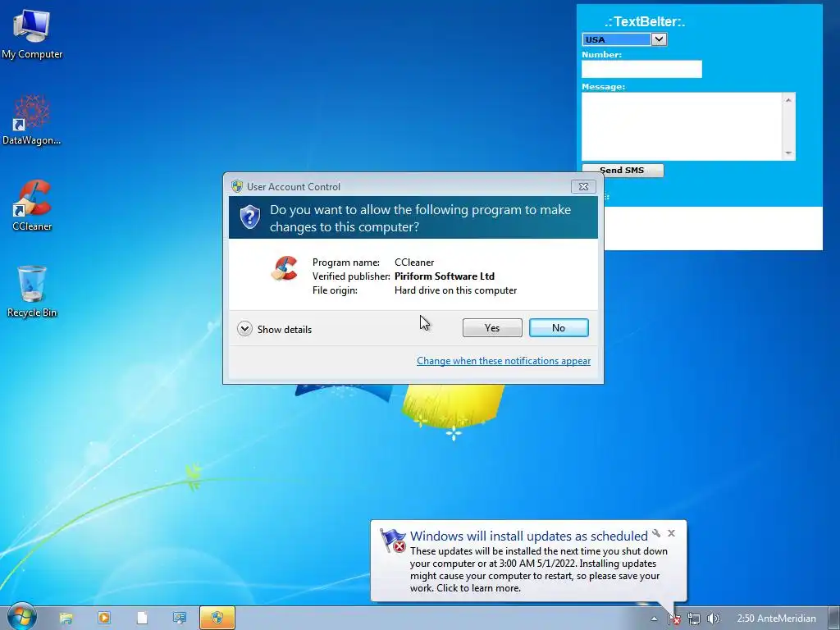Open the Recycle Bin icon

click(x=32, y=292)
